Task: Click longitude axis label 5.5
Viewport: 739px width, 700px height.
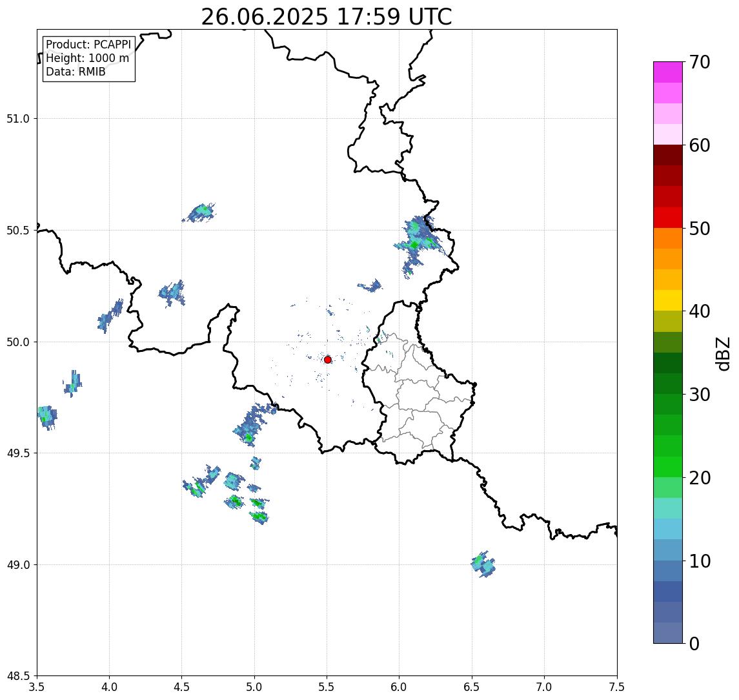Action: tap(327, 687)
